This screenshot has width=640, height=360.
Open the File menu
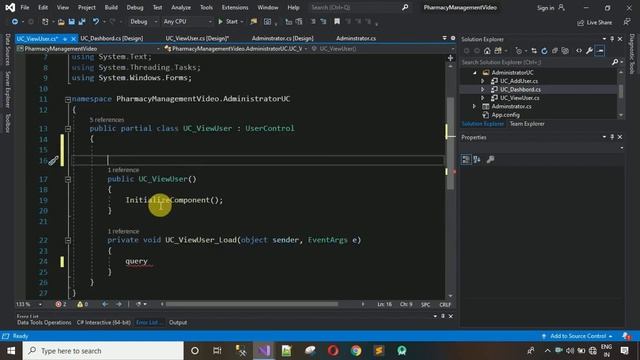[x=24, y=7]
